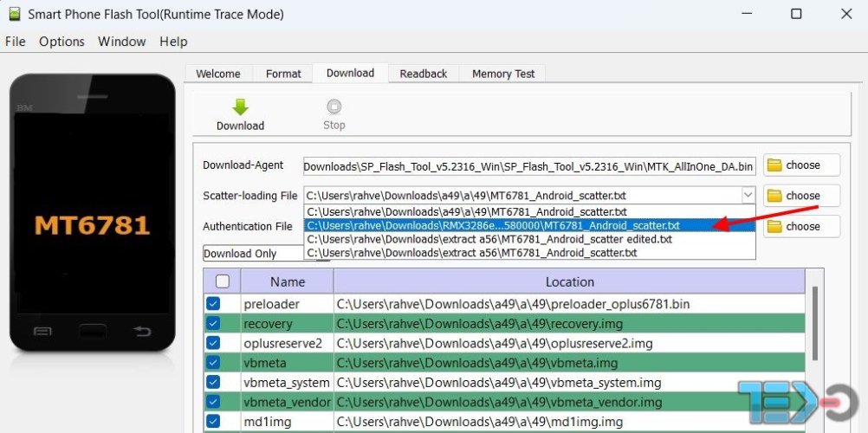Click the Download-Agent path field
This screenshot has width=868, height=433.
point(529,165)
